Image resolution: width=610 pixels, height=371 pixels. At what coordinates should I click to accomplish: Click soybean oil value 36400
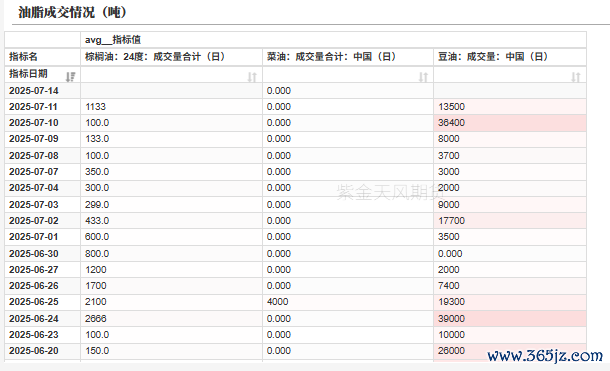coord(452,122)
